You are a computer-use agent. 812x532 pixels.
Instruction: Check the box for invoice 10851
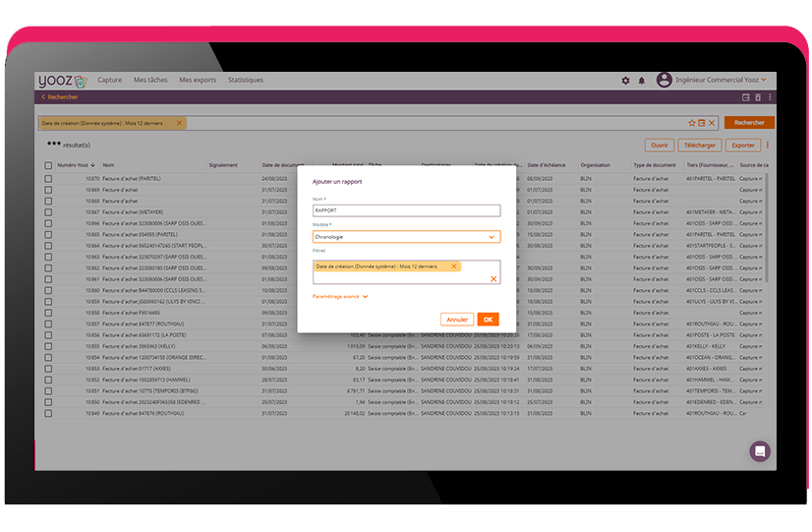coord(48,391)
